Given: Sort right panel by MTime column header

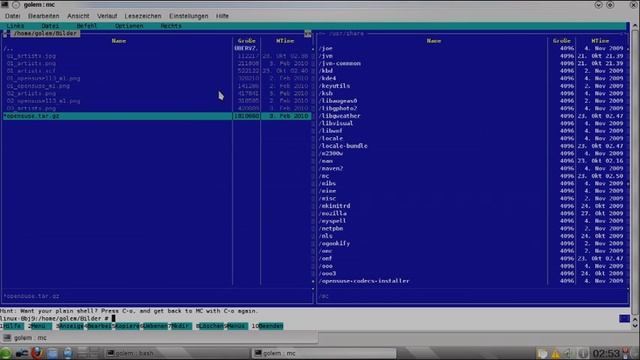Looking at the screenshot, I should point(600,41).
